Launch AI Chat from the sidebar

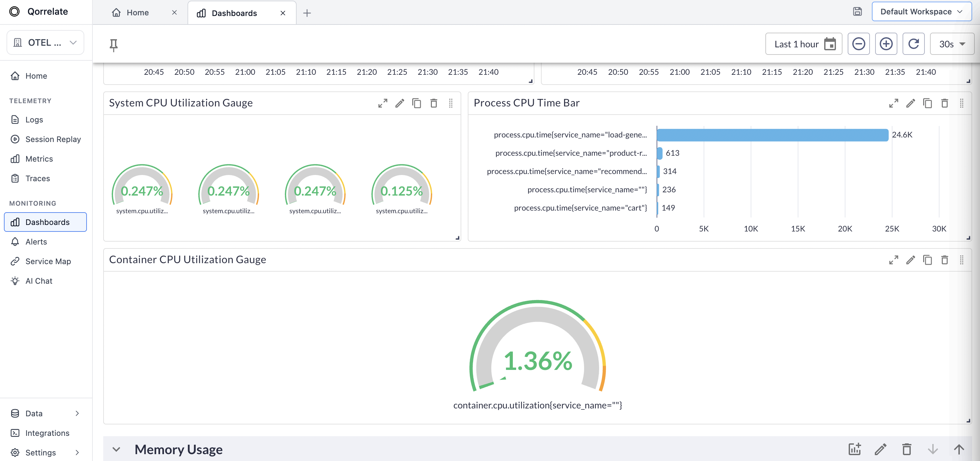[x=39, y=281]
